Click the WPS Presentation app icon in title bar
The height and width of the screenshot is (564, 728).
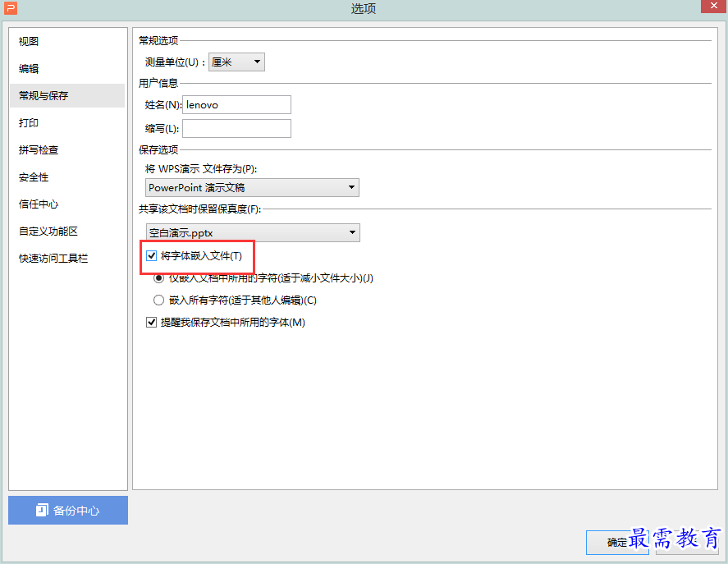[x=10, y=7]
